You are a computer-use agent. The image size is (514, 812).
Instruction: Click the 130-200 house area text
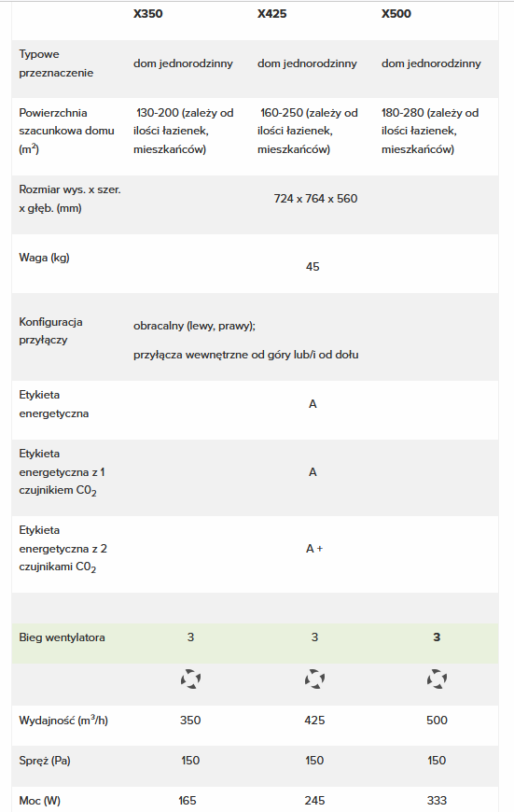coord(183,131)
